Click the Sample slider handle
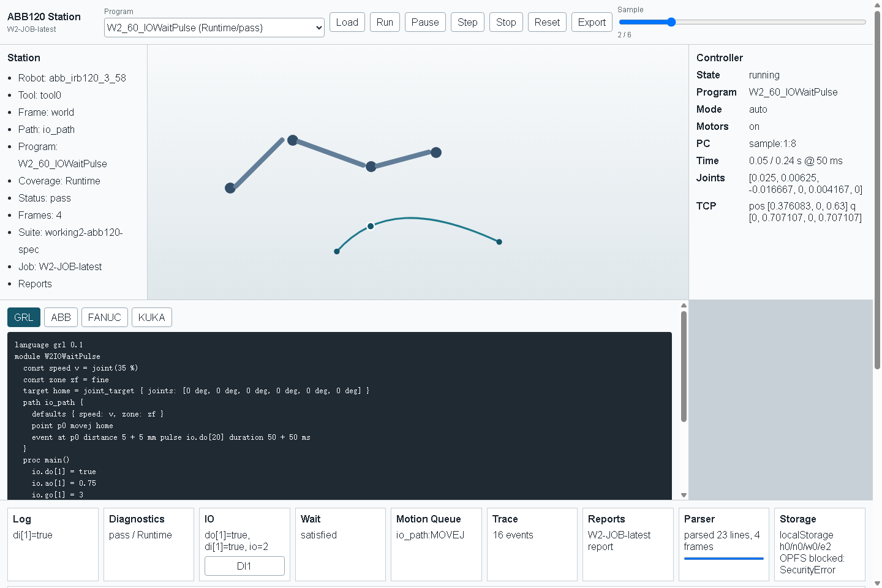This screenshot has width=882, height=588. click(x=671, y=22)
